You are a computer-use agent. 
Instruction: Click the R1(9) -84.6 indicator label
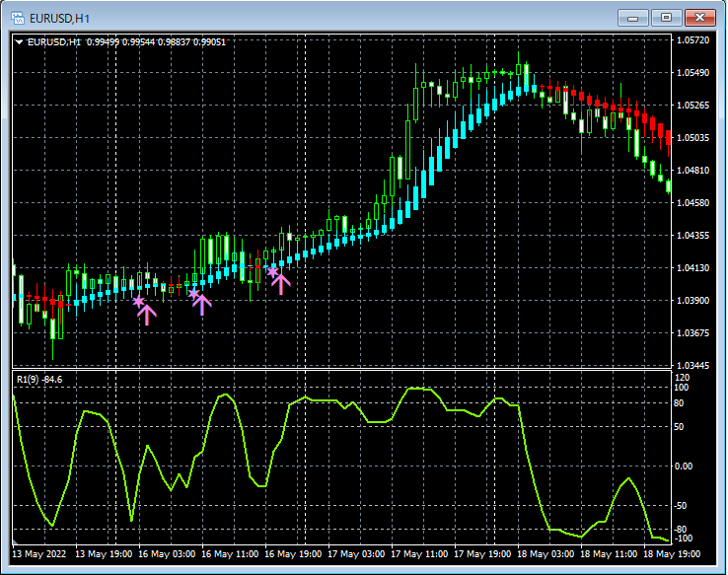click(x=39, y=379)
